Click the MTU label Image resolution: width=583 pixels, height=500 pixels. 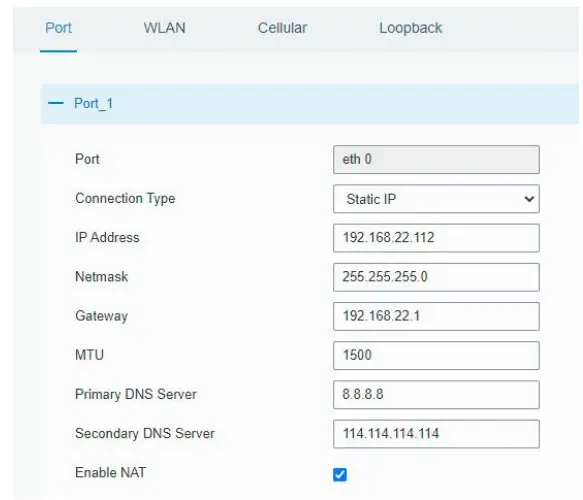[89, 355]
